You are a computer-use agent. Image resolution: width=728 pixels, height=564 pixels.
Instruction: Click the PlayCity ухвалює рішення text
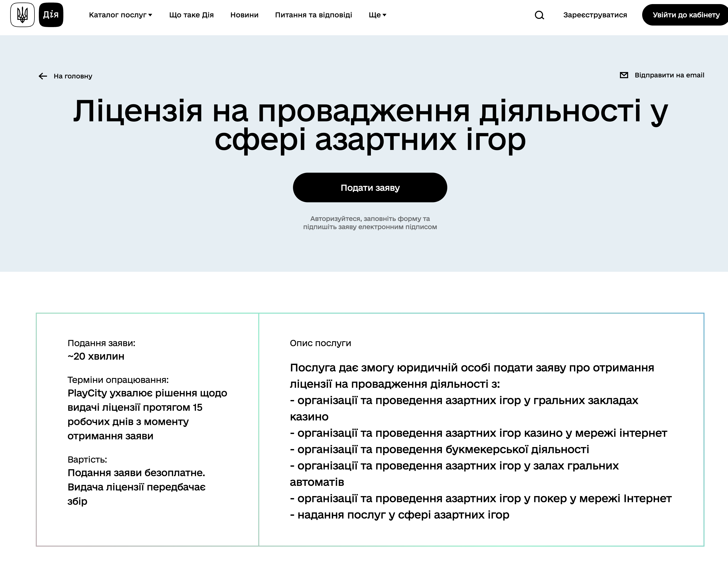pyautogui.click(x=147, y=414)
